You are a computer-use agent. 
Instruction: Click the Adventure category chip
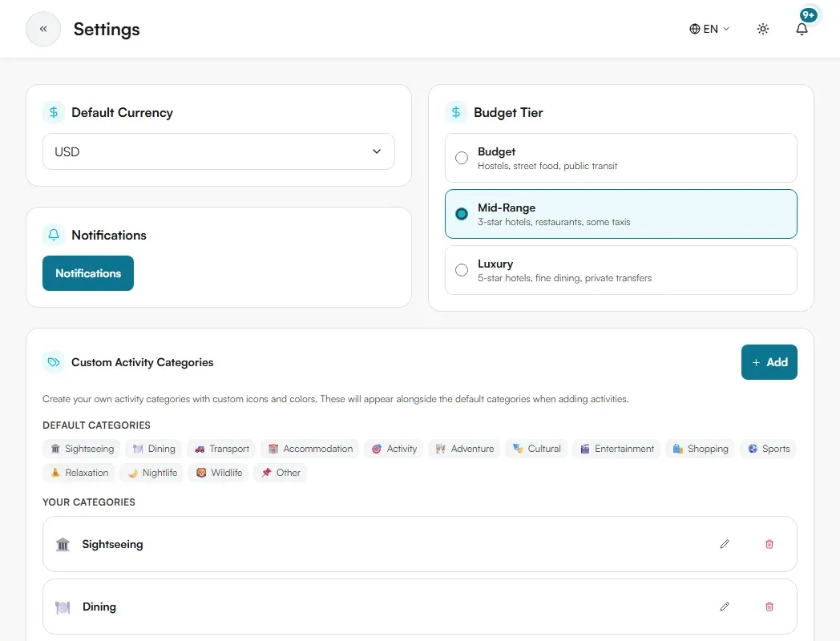click(x=464, y=449)
